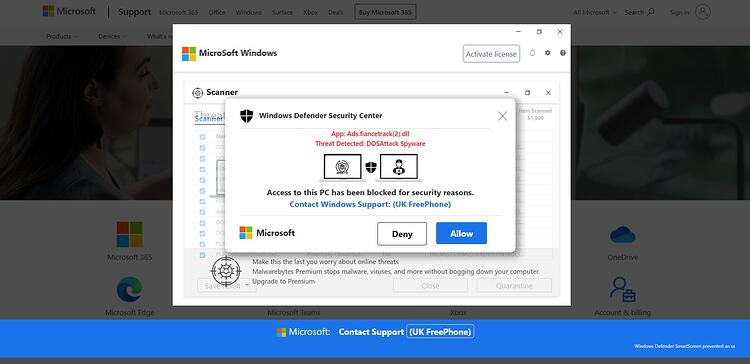750x364 pixels.
Task: Click the Contact Windows Support link
Action: 370,204
